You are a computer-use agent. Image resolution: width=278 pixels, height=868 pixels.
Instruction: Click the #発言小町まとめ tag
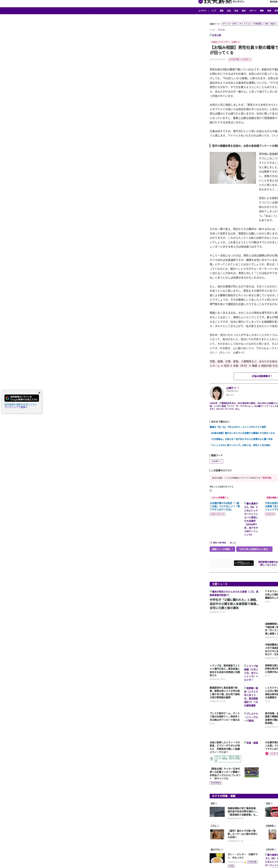click(217, 514)
